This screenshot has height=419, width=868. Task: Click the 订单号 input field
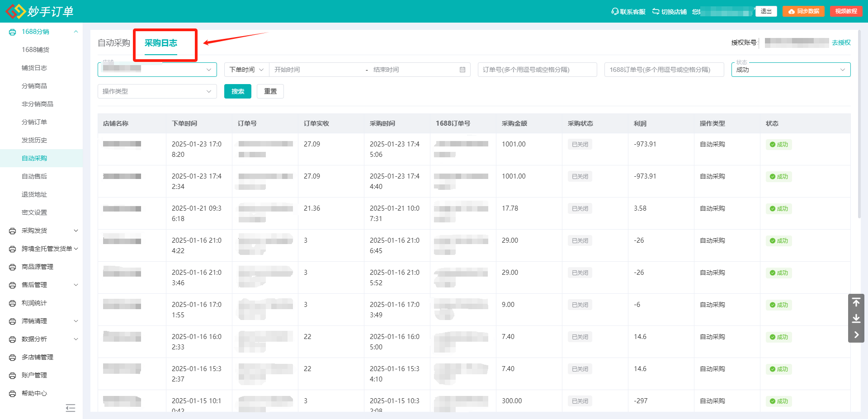tap(537, 70)
